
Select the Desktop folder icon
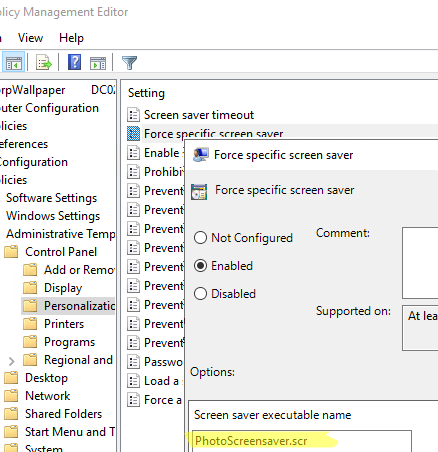click(x=11, y=378)
